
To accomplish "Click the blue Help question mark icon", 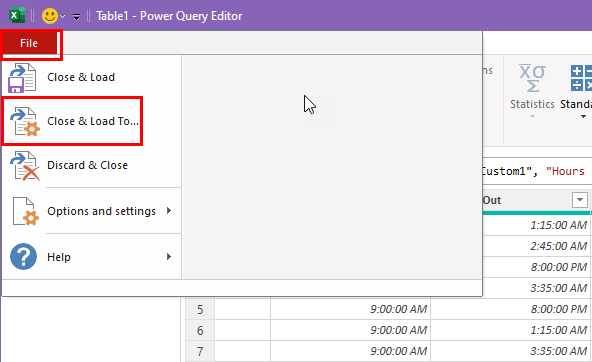I will (23, 257).
